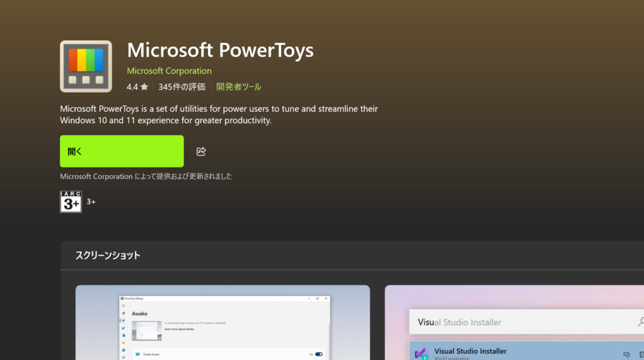Click the Microsoft PowerToys title text
This screenshot has width=644, height=360.
tap(220, 50)
